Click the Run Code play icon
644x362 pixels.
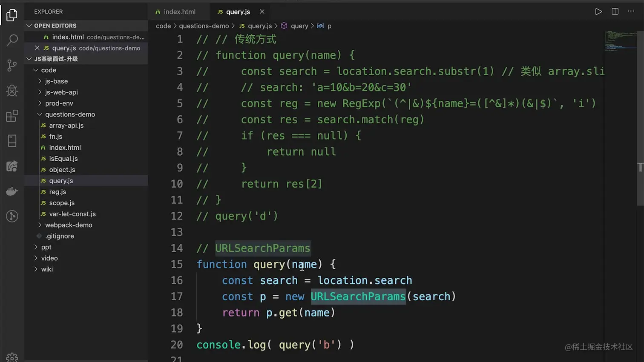pyautogui.click(x=598, y=11)
